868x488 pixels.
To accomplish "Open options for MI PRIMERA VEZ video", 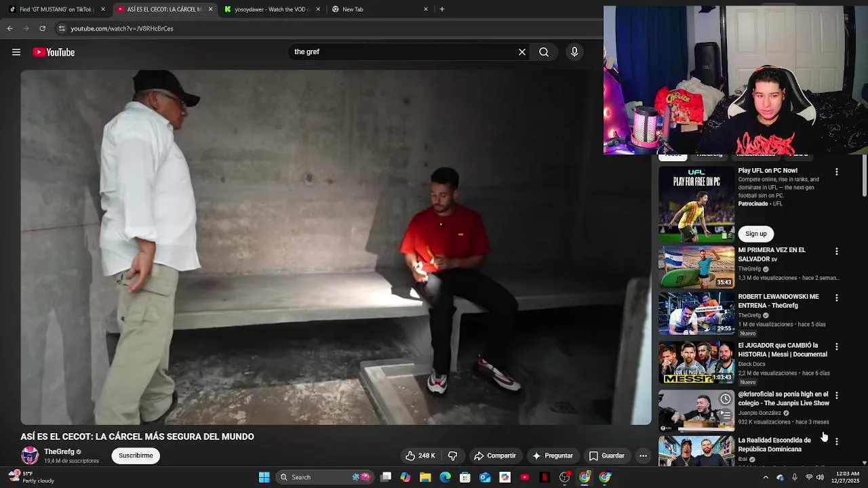I will (836, 251).
